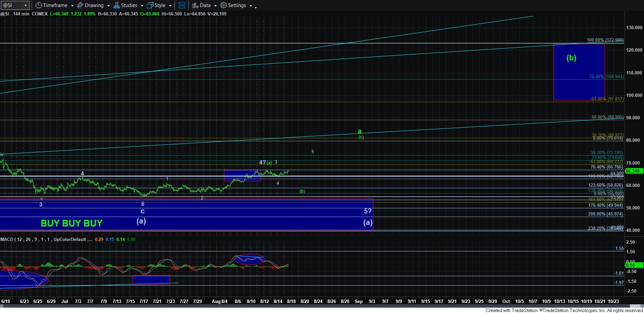Click the '176.40% (49.944)' Fibonacci label
This screenshot has width=644, height=313.
(605, 205)
